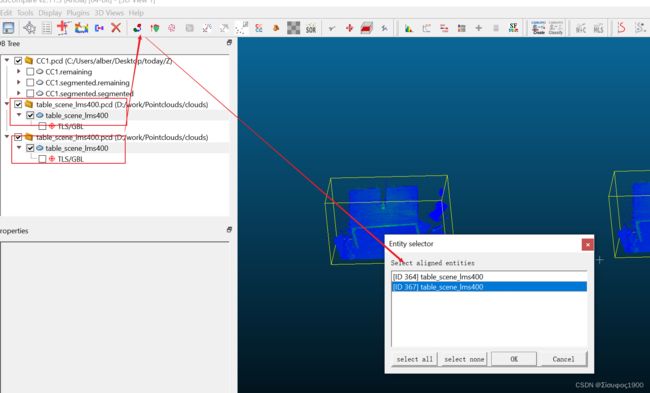The width and height of the screenshot is (650, 393).
Task: Open the Display menu
Action: click(x=50, y=13)
